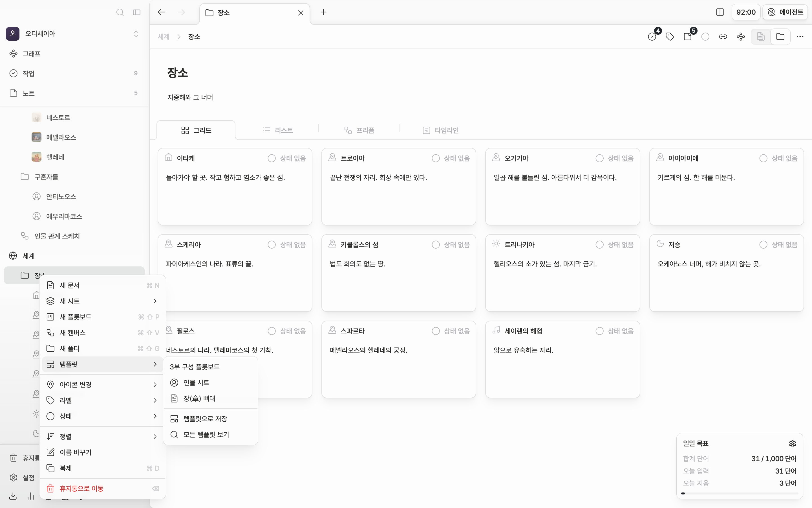Open tasks icon with badge 4
This screenshot has width=812, height=508.
click(x=652, y=37)
